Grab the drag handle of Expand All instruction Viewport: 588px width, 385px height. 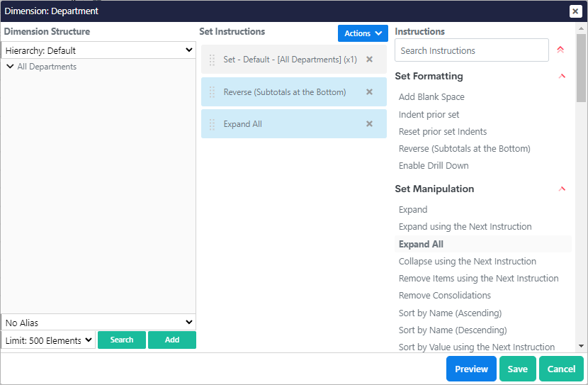[212, 124]
